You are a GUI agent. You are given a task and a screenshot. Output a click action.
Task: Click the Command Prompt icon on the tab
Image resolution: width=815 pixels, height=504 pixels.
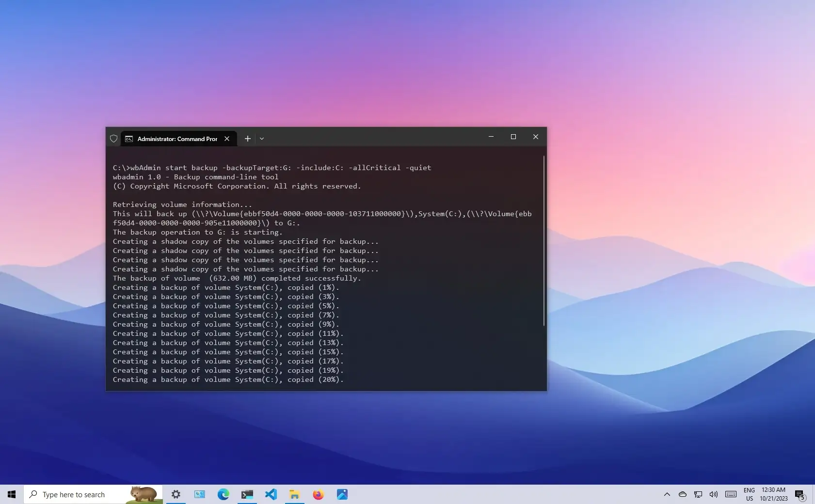[128, 139]
